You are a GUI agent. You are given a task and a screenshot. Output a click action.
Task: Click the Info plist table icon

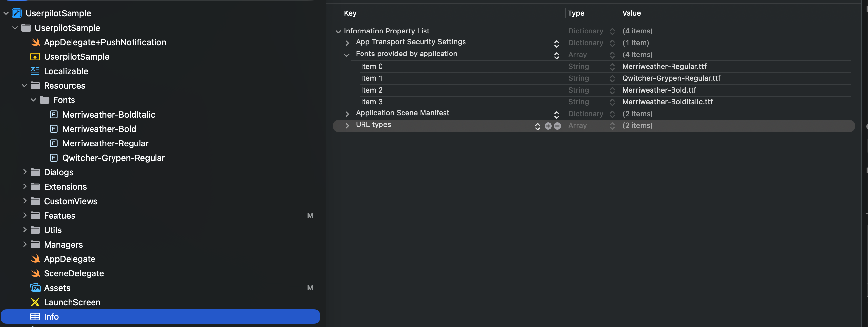35,317
